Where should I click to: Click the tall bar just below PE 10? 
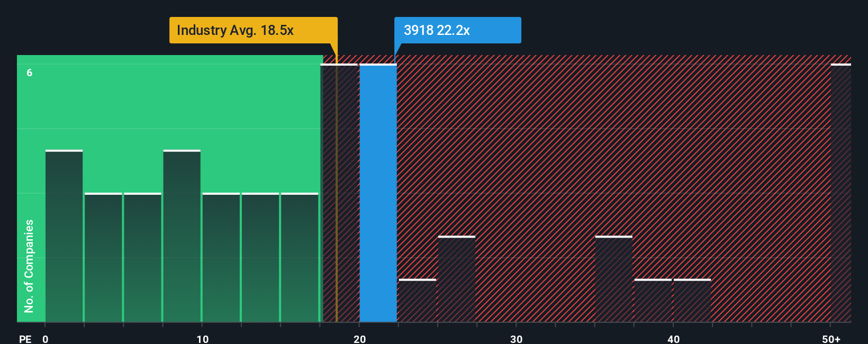[x=182, y=236]
